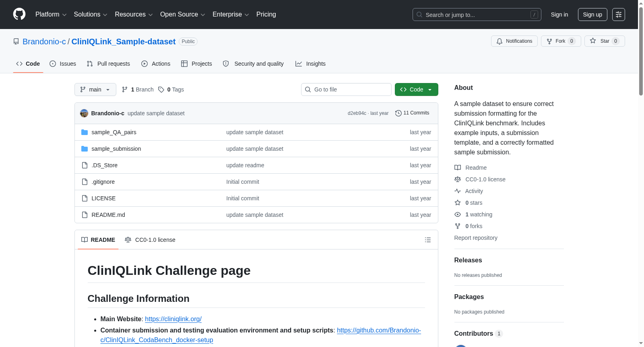This screenshot has height=347, width=644.
Task: Click the file icon next to .DS_Store
Action: (x=85, y=165)
